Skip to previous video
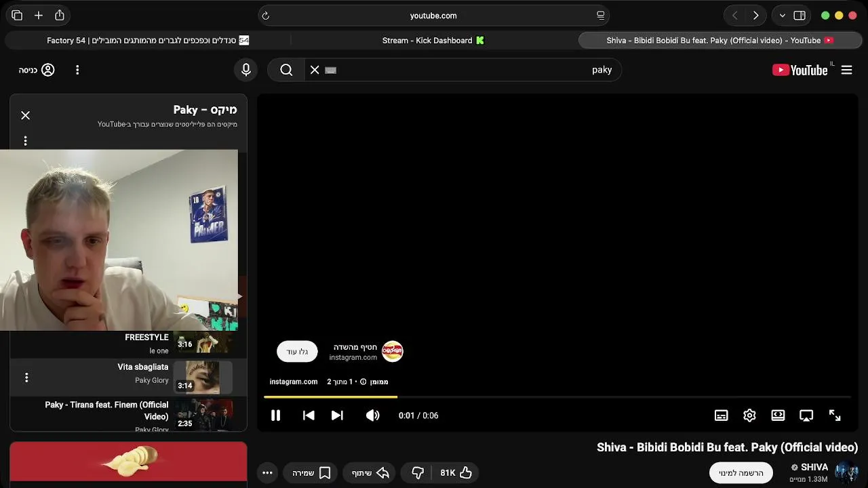This screenshot has height=488, width=868. (309, 415)
